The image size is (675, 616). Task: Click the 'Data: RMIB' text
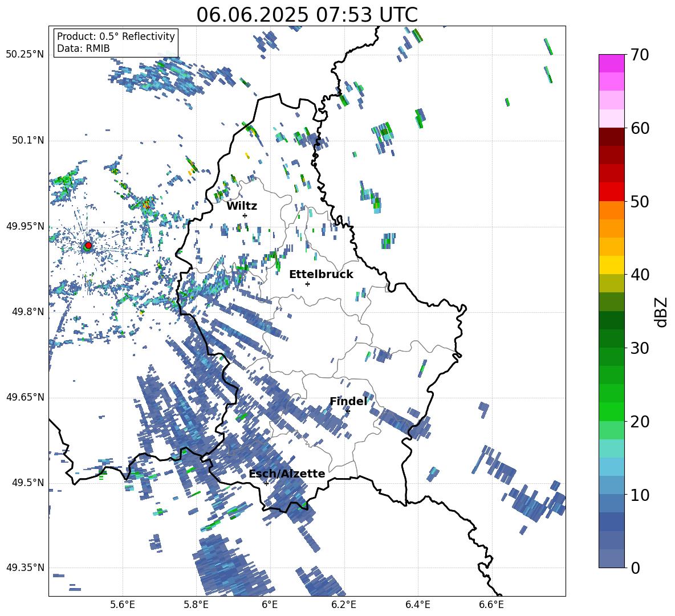(x=83, y=48)
